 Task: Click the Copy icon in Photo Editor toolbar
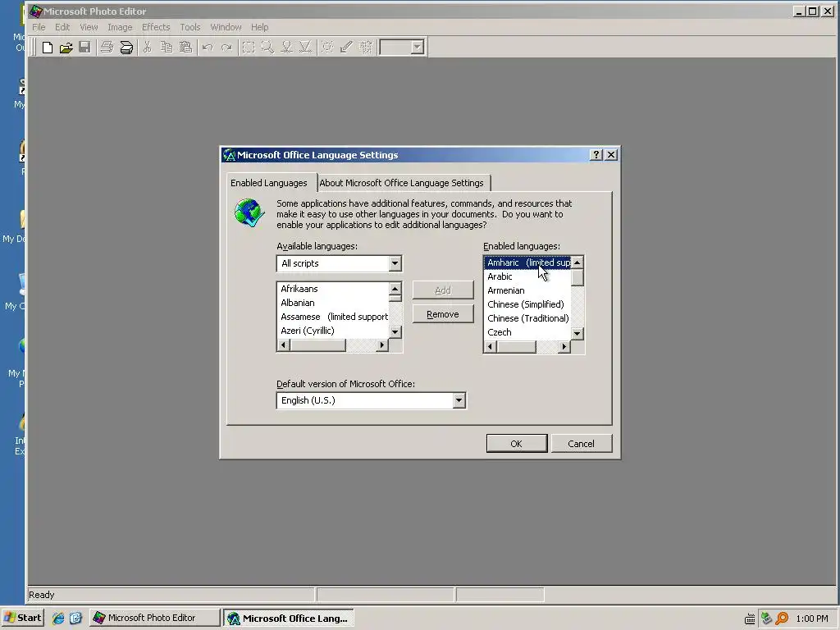(x=167, y=48)
